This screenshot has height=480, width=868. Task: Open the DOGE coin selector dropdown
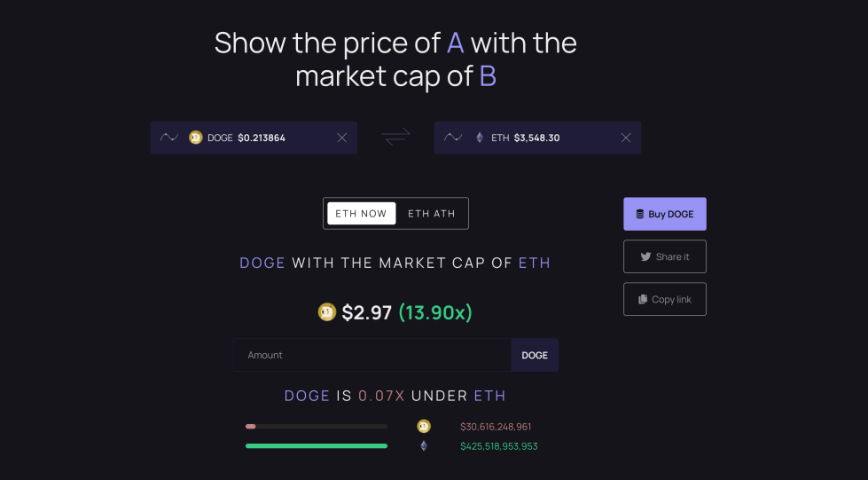tap(254, 138)
